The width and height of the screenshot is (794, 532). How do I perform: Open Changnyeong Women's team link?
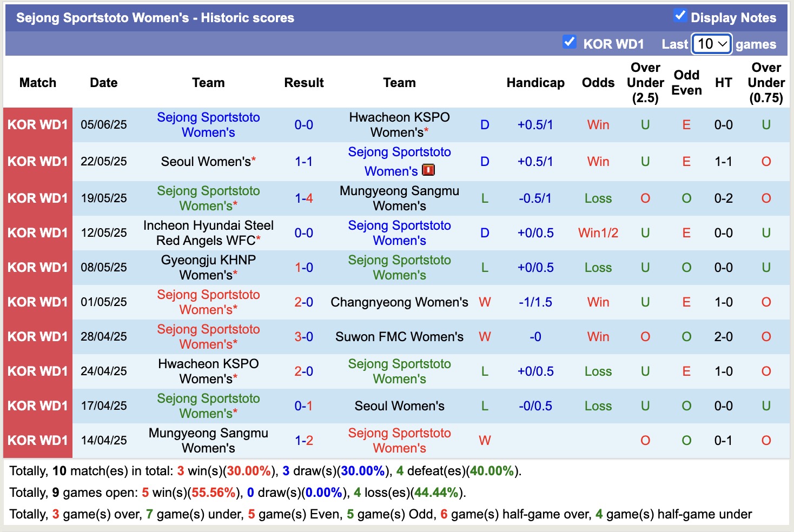399,302
